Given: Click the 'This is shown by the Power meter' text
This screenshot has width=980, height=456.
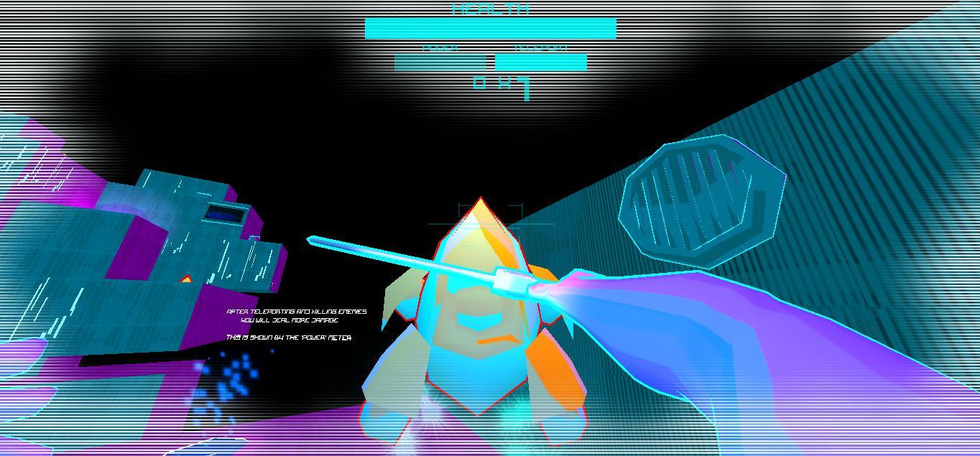Looking at the screenshot, I should click(289, 338).
